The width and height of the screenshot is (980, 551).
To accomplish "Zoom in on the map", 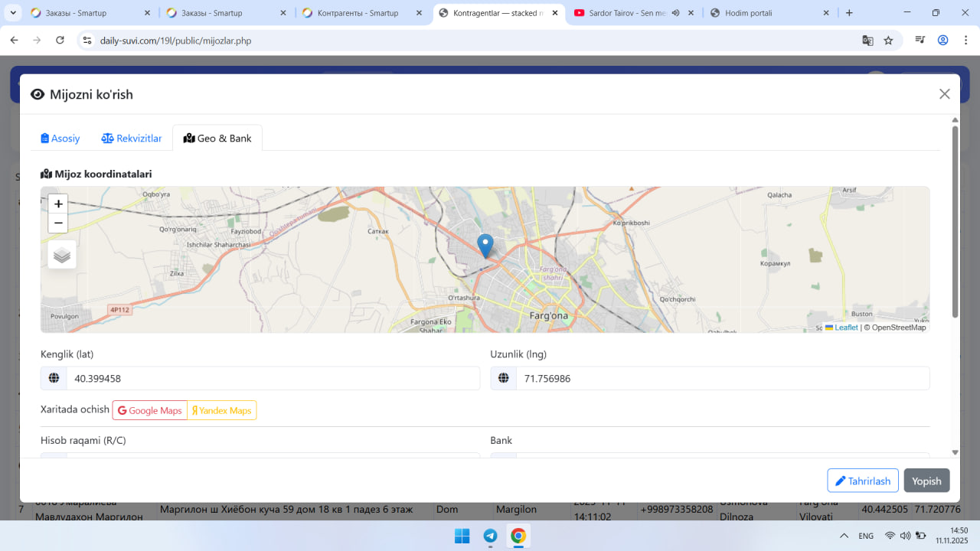I will pyautogui.click(x=58, y=204).
